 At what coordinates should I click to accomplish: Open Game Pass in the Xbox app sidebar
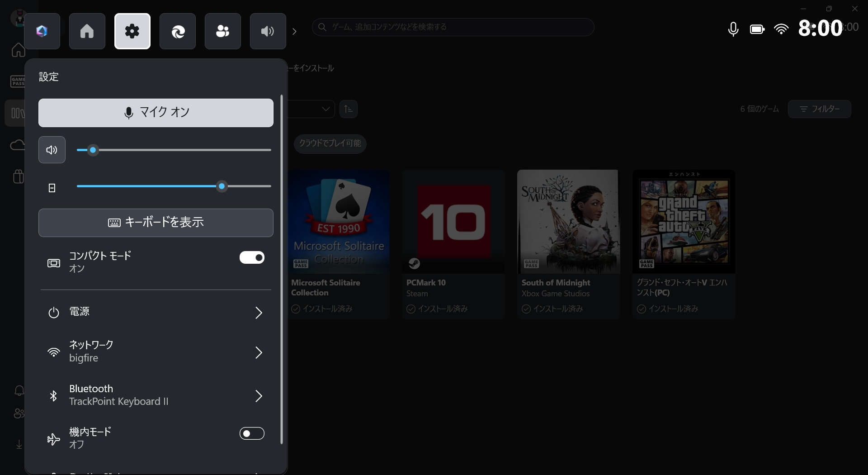(x=18, y=81)
